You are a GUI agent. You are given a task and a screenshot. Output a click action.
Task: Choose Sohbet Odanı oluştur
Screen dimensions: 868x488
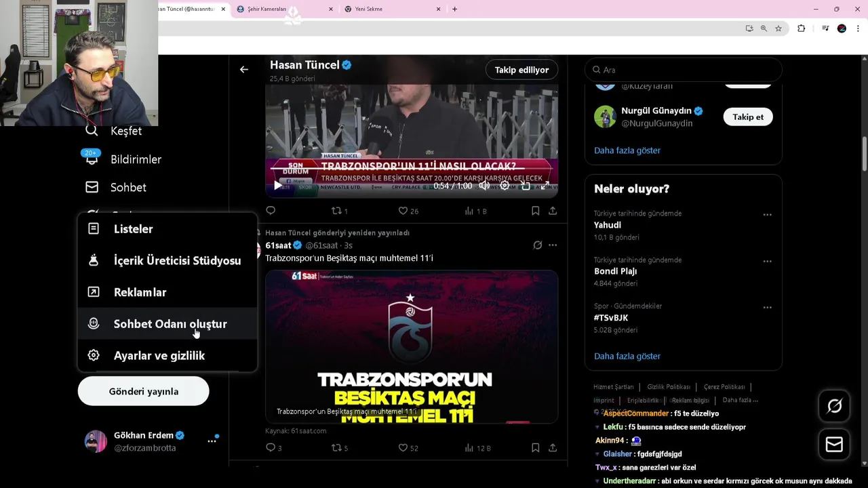click(x=167, y=324)
